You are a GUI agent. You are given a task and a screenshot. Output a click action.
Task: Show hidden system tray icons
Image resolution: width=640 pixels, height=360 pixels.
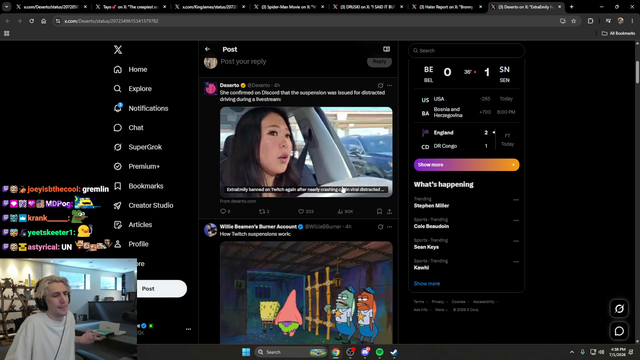[572, 352]
